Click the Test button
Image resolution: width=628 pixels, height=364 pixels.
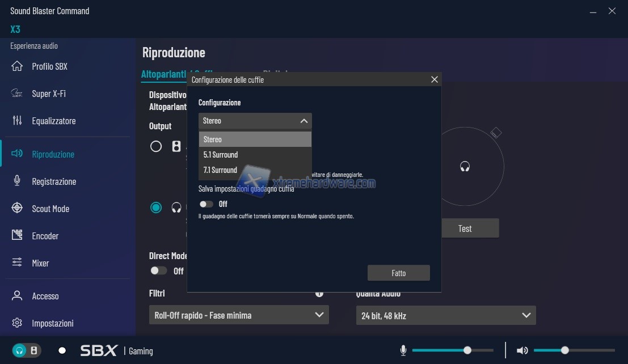click(465, 228)
